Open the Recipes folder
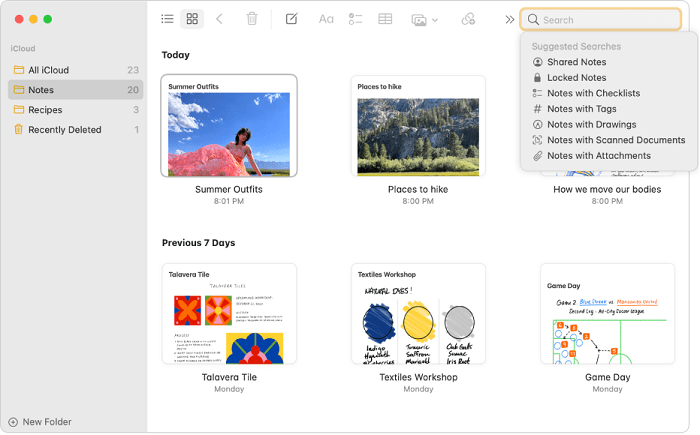 pos(75,110)
